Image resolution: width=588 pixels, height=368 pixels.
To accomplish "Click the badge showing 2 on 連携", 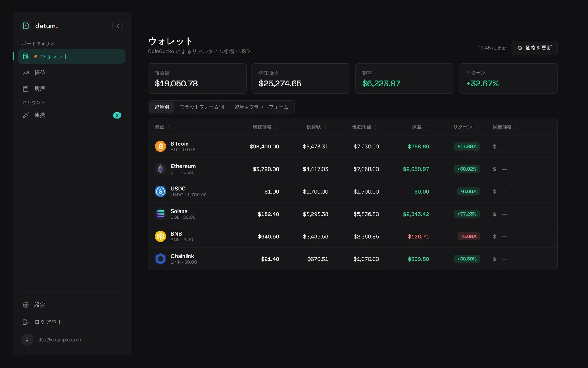I will (117, 115).
